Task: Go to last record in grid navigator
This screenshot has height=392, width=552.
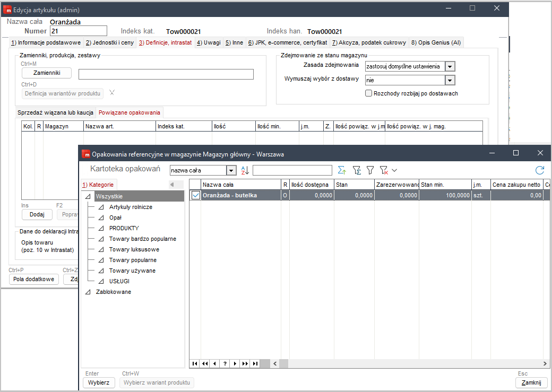Action: tap(255, 363)
